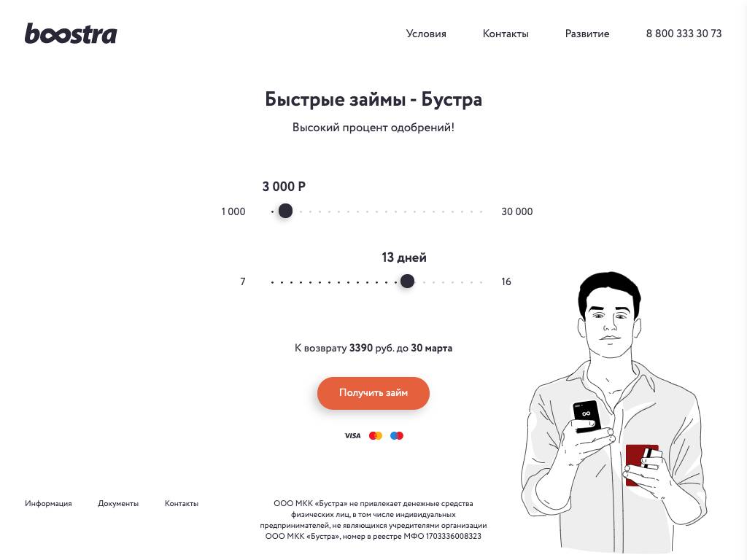Open the Условия menu item
The width and height of the screenshot is (747, 560).
click(x=426, y=34)
